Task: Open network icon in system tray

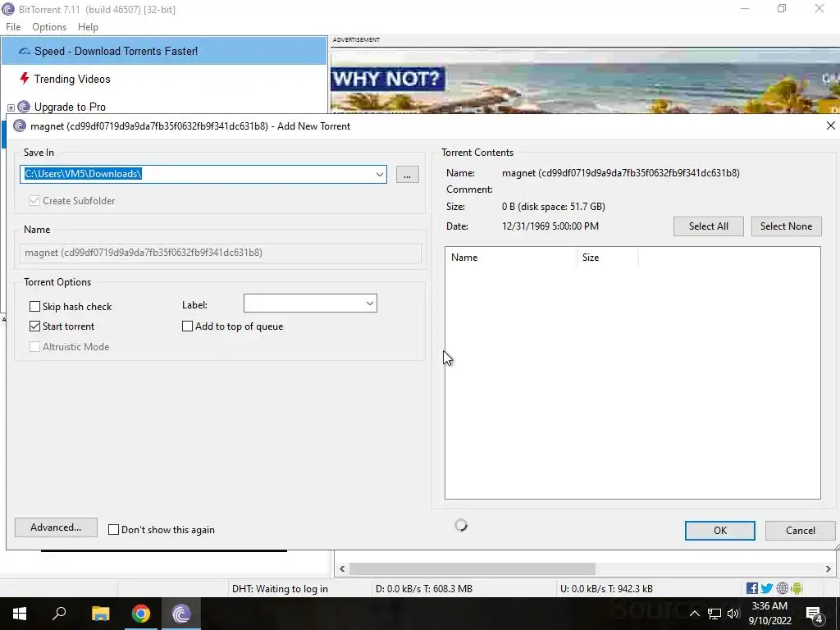Action: click(714, 614)
